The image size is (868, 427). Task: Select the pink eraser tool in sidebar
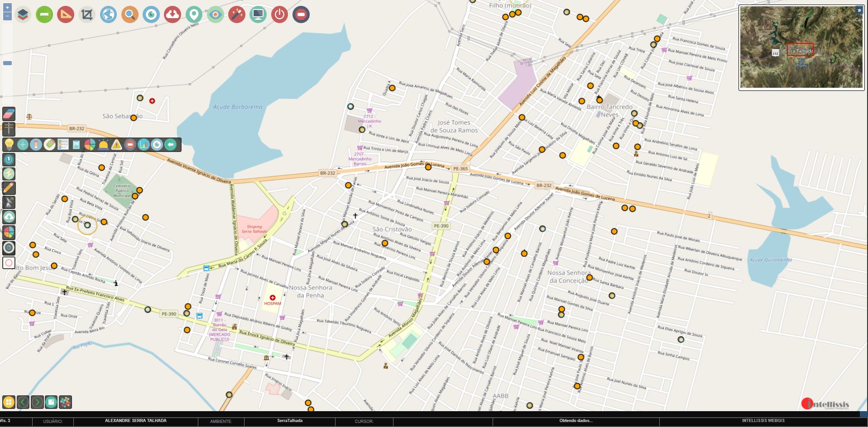click(x=9, y=114)
